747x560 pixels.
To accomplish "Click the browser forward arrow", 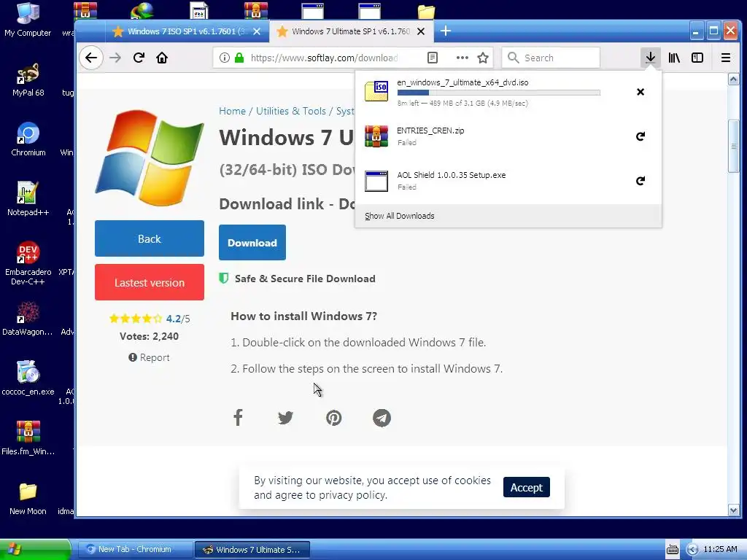I will click(x=115, y=58).
